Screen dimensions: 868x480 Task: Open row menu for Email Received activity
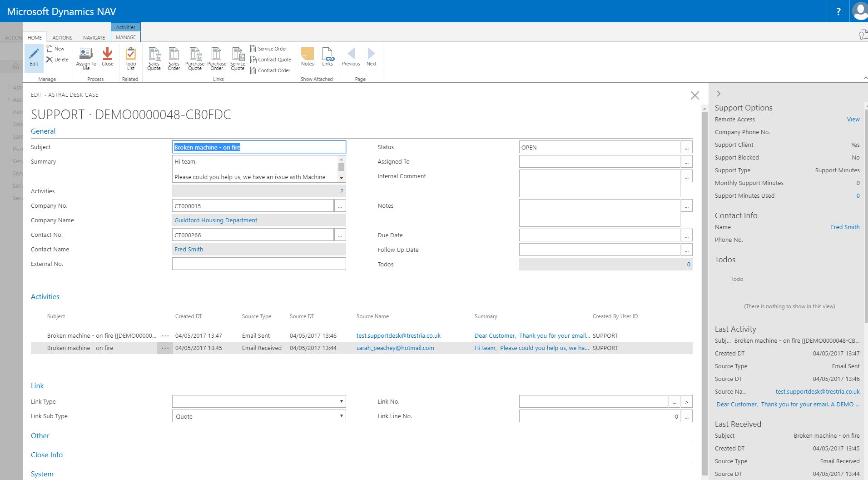[x=165, y=348]
